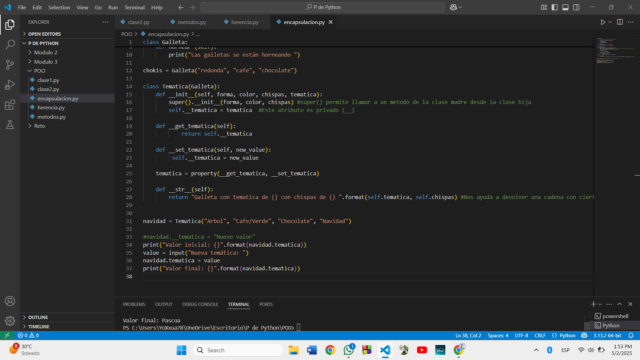Viewport: 640px width, 360px height.
Task: Click the P de Python command search box
Action: [x=322, y=7]
